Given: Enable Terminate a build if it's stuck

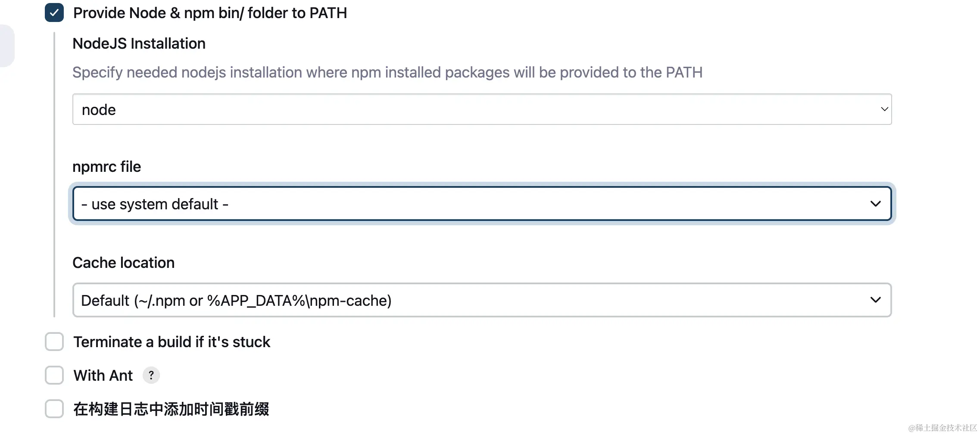Looking at the screenshot, I should [x=54, y=342].
